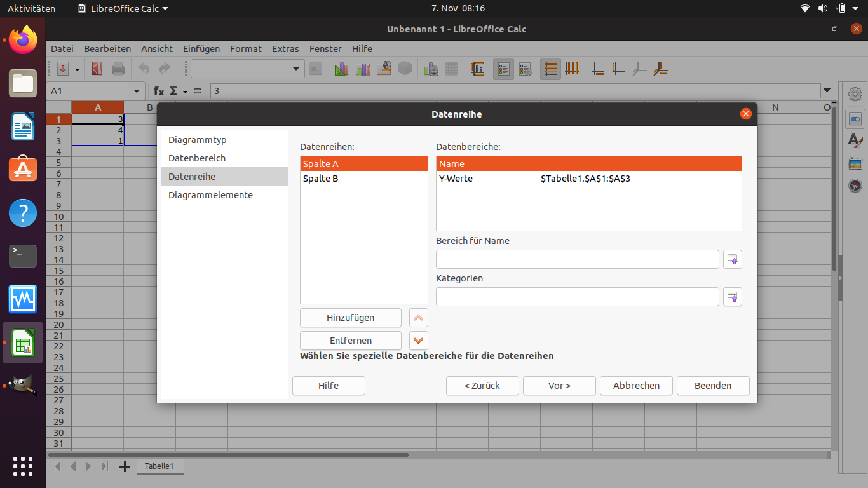Click the Sum sigma icon
Screen dimensions: 868x488
[x=173, y=91]
